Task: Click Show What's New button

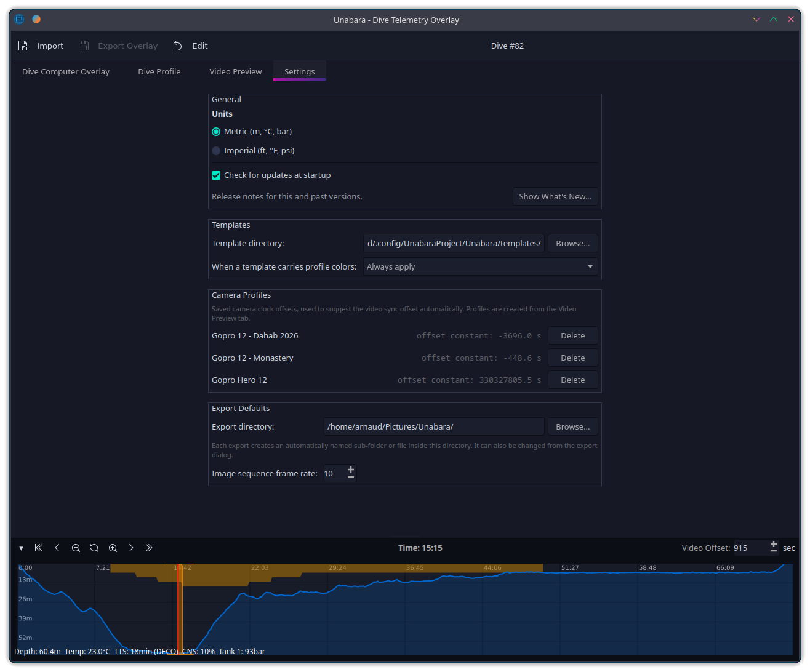Action: (555, 196)
